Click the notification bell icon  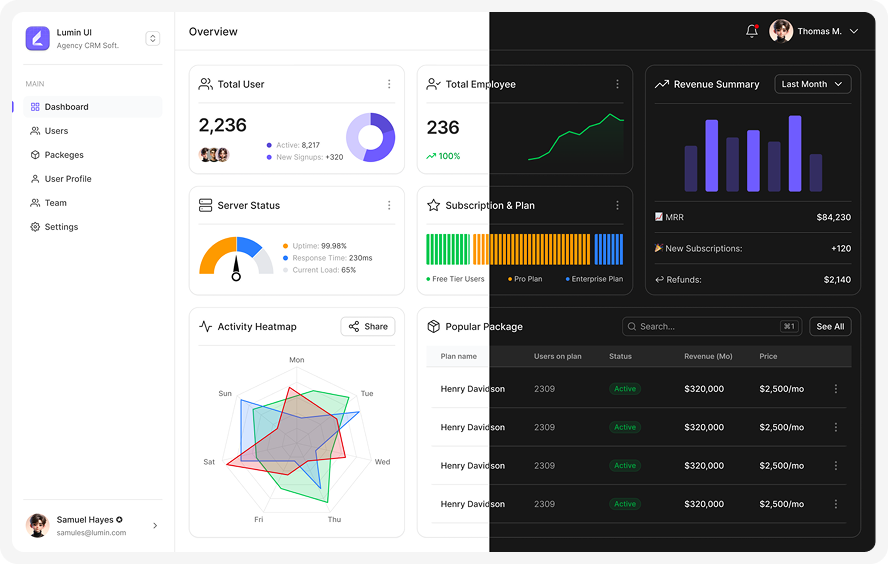(752, 31)
